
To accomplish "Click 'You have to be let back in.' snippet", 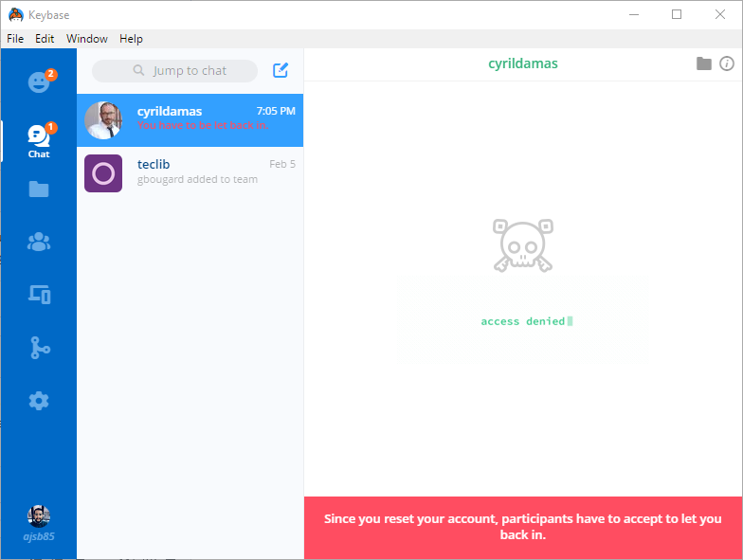I will coord(203,125).
